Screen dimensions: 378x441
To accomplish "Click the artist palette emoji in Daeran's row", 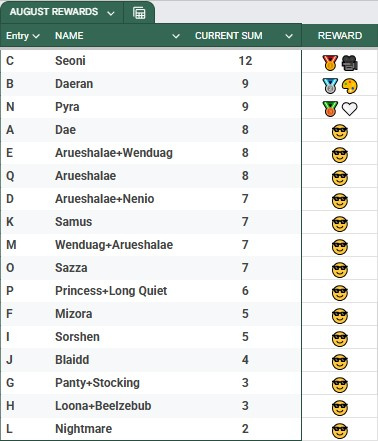I will [350, 86].
